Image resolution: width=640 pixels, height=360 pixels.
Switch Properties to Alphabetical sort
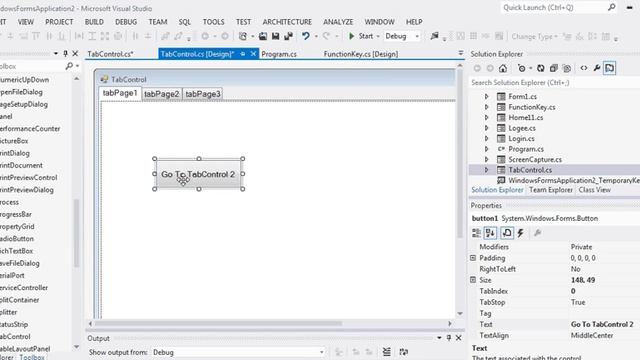point(490,233)
